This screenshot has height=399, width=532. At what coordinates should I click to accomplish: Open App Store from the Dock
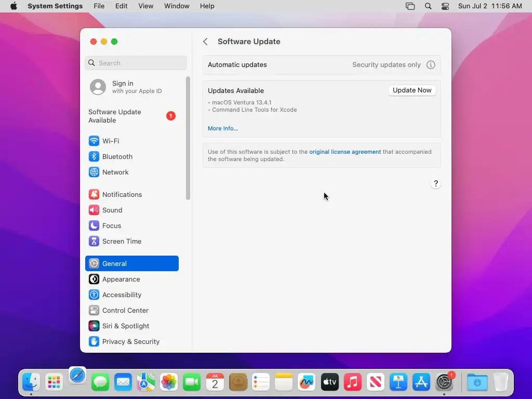coord(421,382)
